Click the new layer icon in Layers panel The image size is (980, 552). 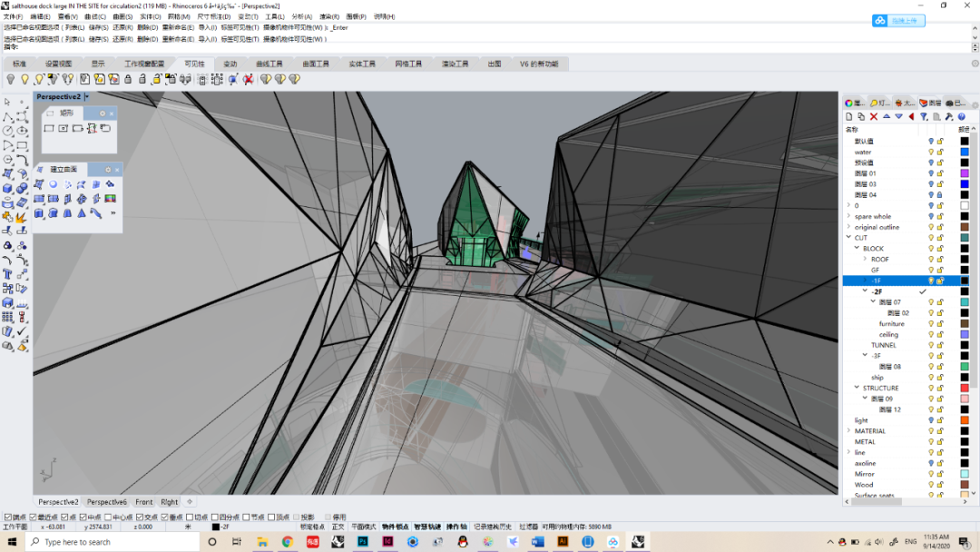coord(849,117)
